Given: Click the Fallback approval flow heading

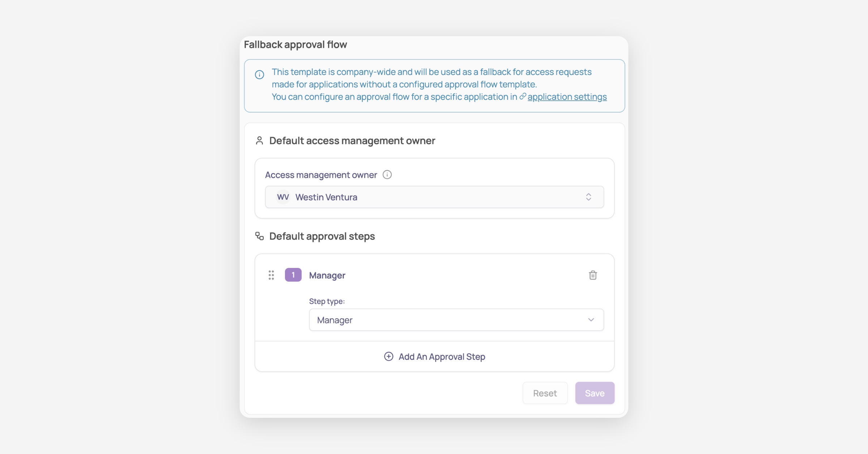Looking at the screenshot, I should (295, 45).
